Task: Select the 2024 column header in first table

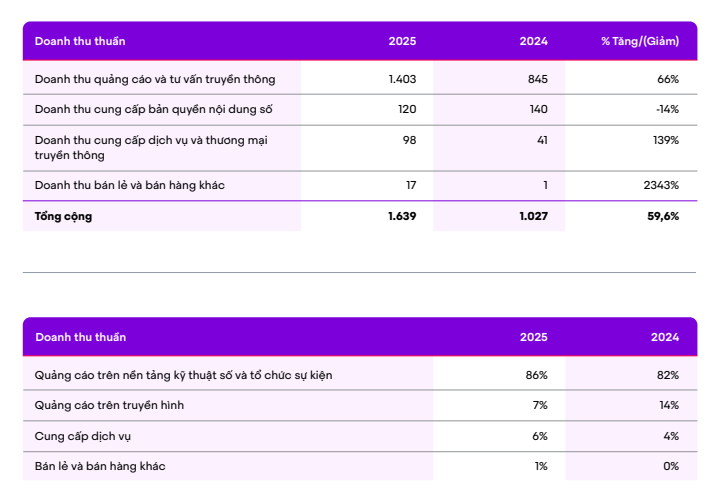Action: (x=533, y=41)
